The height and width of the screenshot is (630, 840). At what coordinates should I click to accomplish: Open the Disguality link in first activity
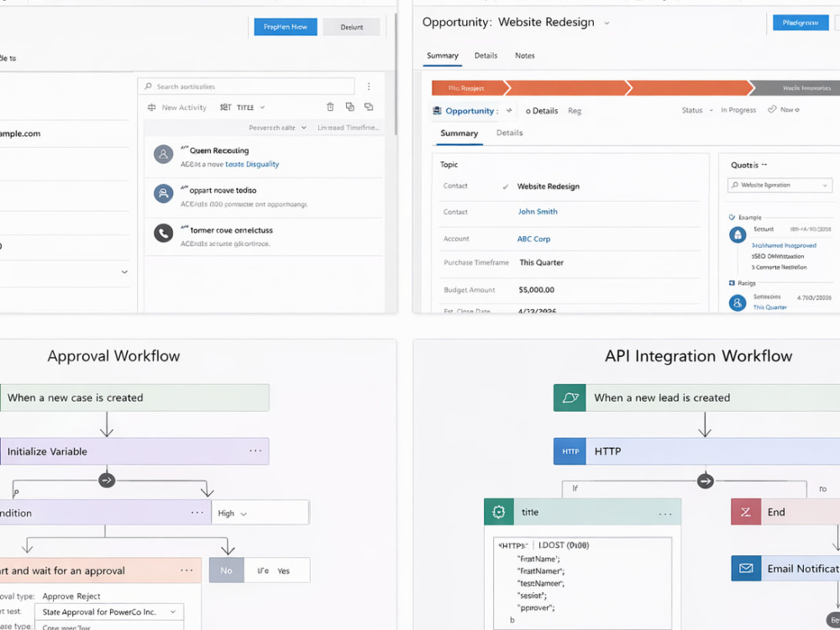(252, 164)
